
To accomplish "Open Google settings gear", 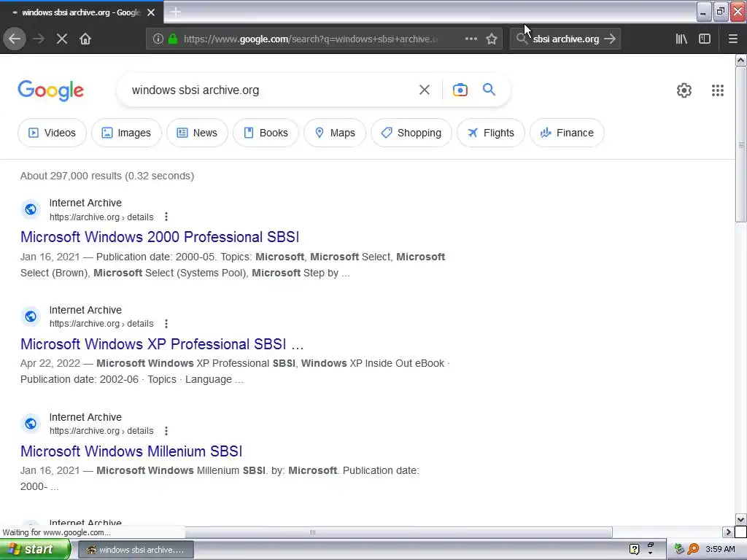I will pos(684,90).
